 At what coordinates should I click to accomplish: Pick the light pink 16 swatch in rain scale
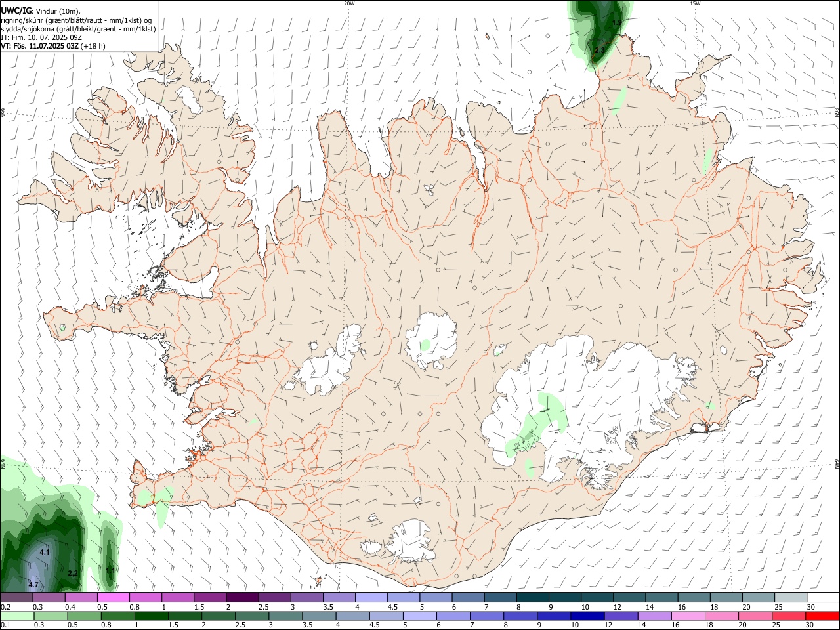point(688,616)
